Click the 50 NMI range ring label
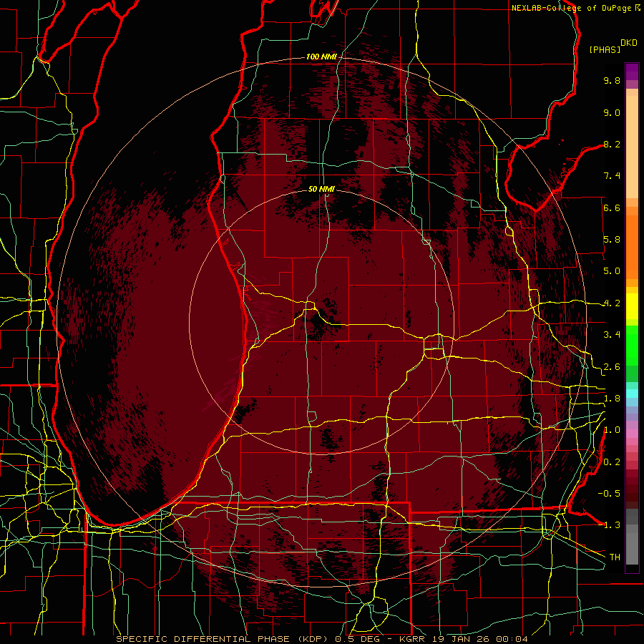The width and height of the screenshot is (644, 644). (x=321, y=189)
